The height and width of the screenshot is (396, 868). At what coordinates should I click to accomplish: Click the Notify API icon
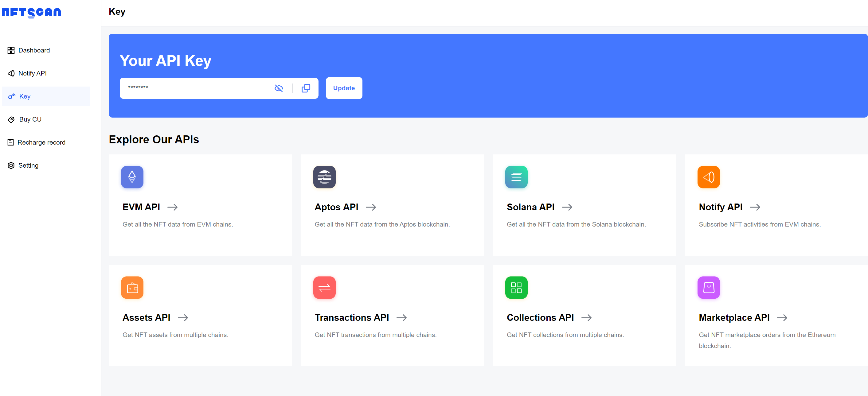(x=709, y=177)
